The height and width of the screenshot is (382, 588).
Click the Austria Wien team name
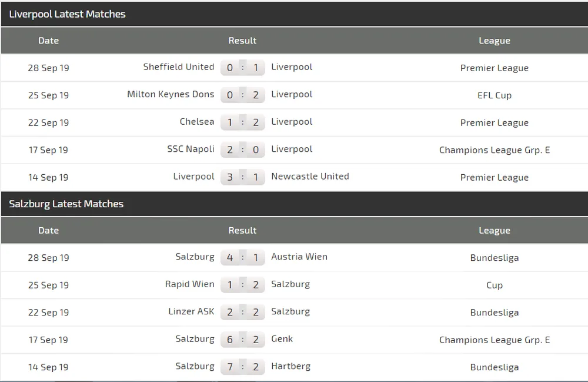(x=299, y=257)
